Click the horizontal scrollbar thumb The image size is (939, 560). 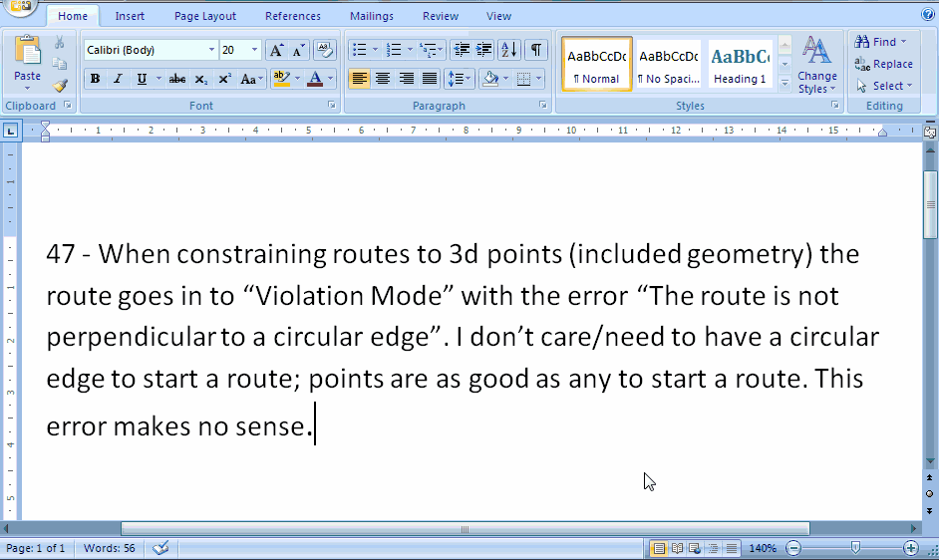coord(466,529)
